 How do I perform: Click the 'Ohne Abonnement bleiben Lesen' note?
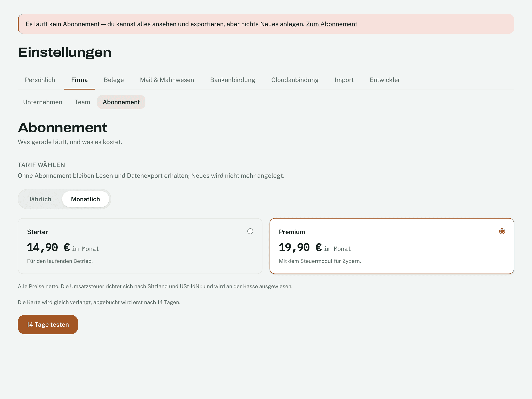click(x=151, y=176)
